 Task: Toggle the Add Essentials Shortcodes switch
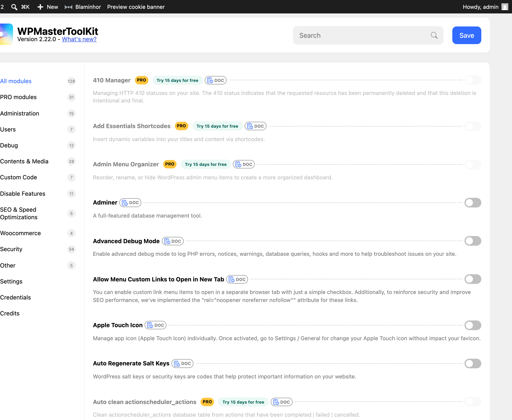[x=473, y=126]
